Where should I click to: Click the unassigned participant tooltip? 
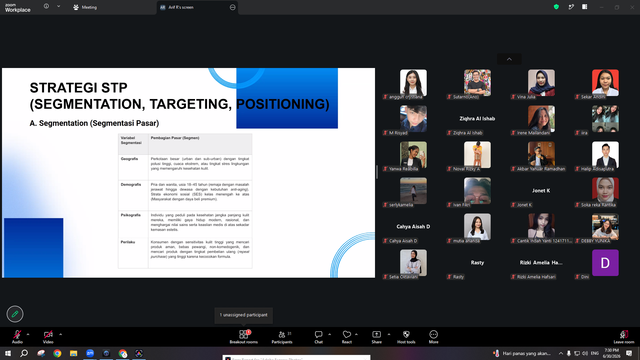tap(244, 315)
